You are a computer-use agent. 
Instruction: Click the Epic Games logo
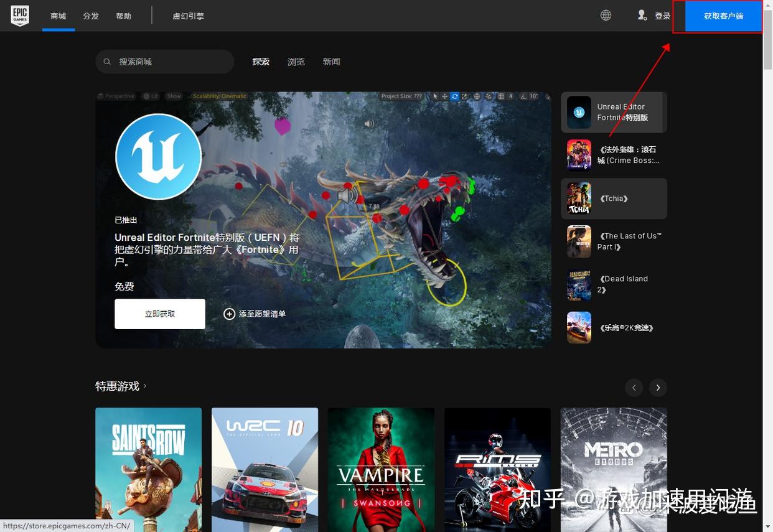[x=20, y=16]
